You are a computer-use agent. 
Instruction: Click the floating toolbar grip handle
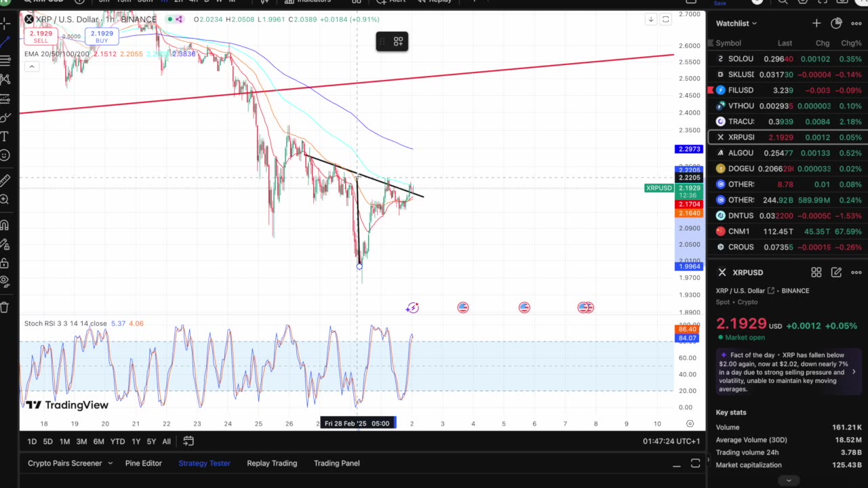coord(382,41)
